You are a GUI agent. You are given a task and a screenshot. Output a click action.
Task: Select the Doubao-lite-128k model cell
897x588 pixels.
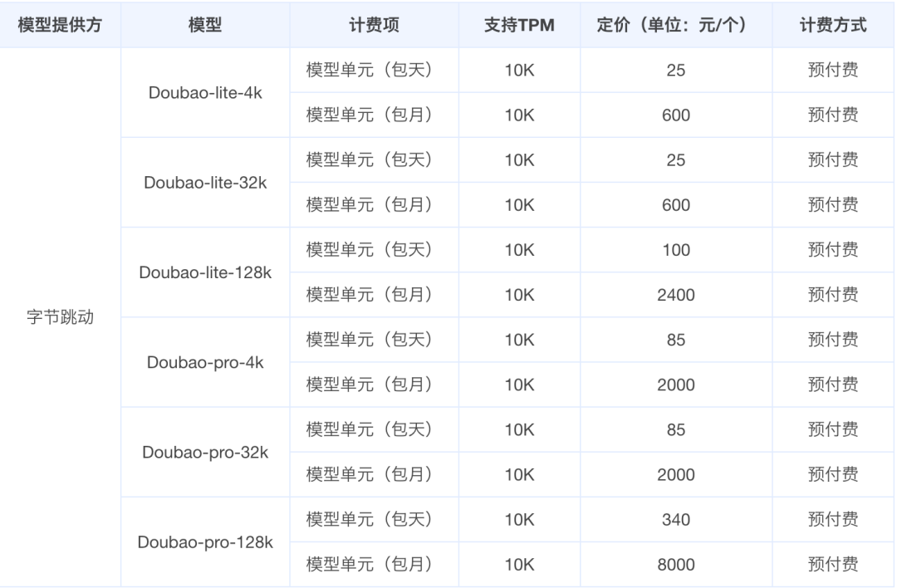[205, 272]
